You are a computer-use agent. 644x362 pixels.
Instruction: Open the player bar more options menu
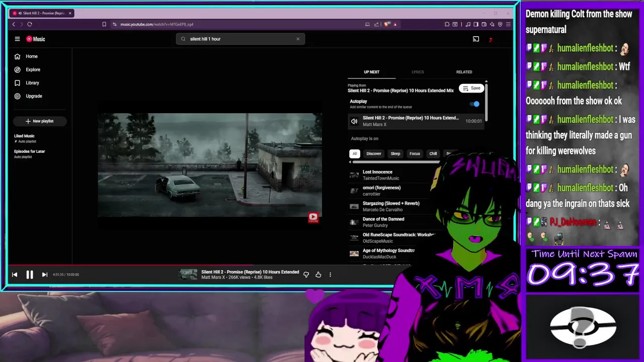click(x=330, y=275)
